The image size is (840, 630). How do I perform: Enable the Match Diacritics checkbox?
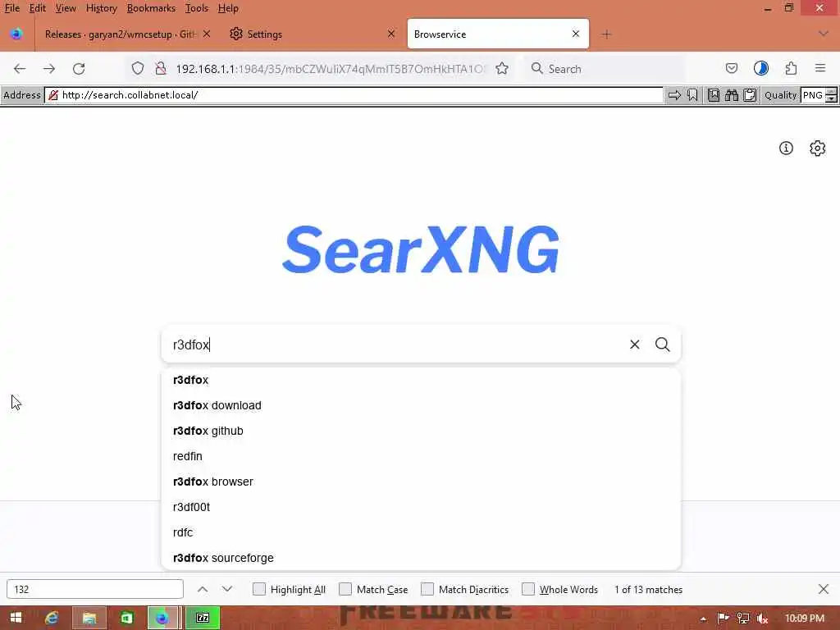click(427, 589)
